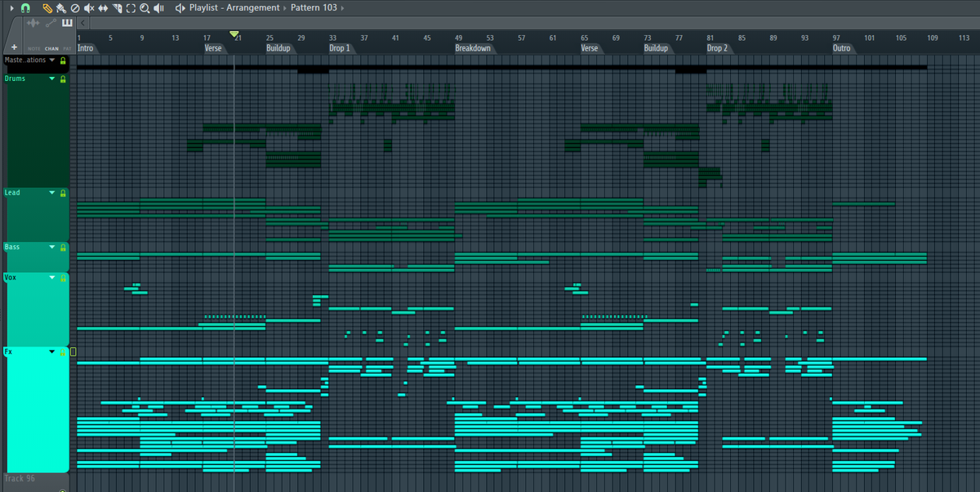Choose the Select marquee tool

[131, 8]
